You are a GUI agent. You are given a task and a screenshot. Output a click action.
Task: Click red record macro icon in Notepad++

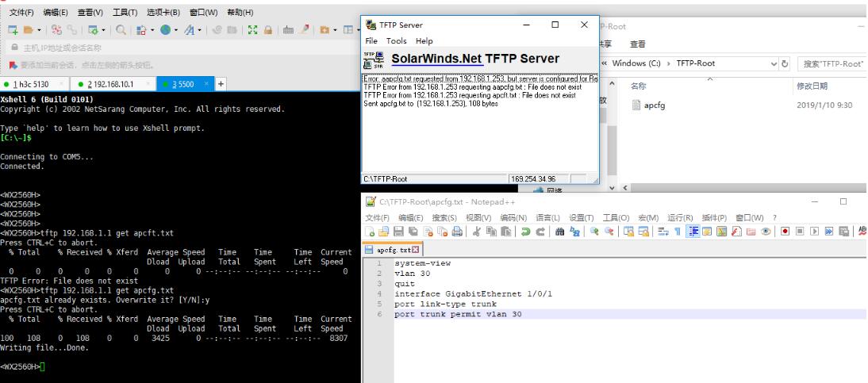(x=784, y=231)
